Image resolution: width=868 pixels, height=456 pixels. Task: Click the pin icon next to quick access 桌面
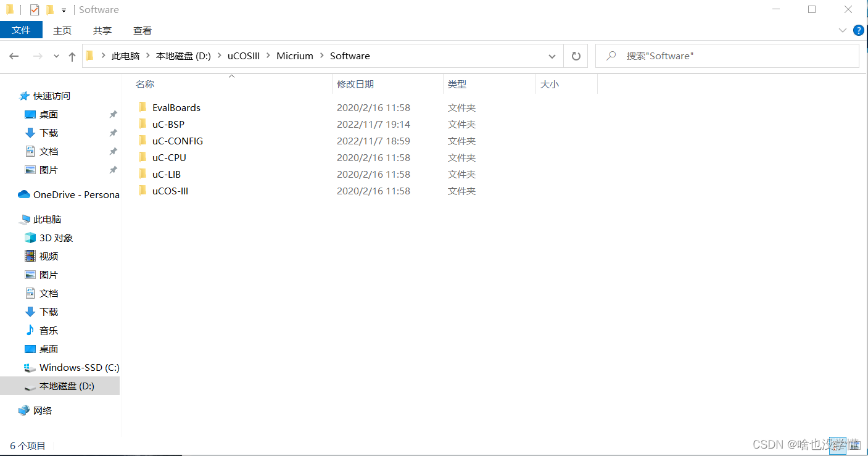tap(113, 114)
